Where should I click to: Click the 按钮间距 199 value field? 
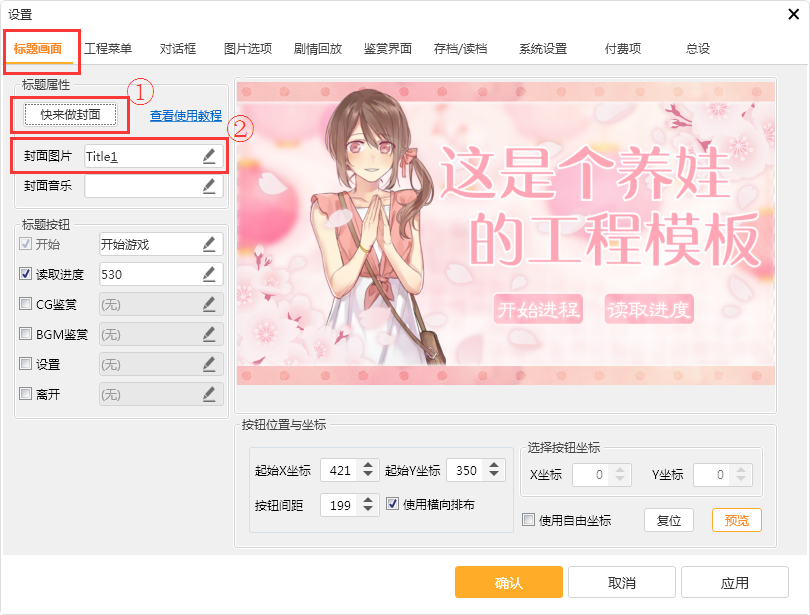[340, 504]
